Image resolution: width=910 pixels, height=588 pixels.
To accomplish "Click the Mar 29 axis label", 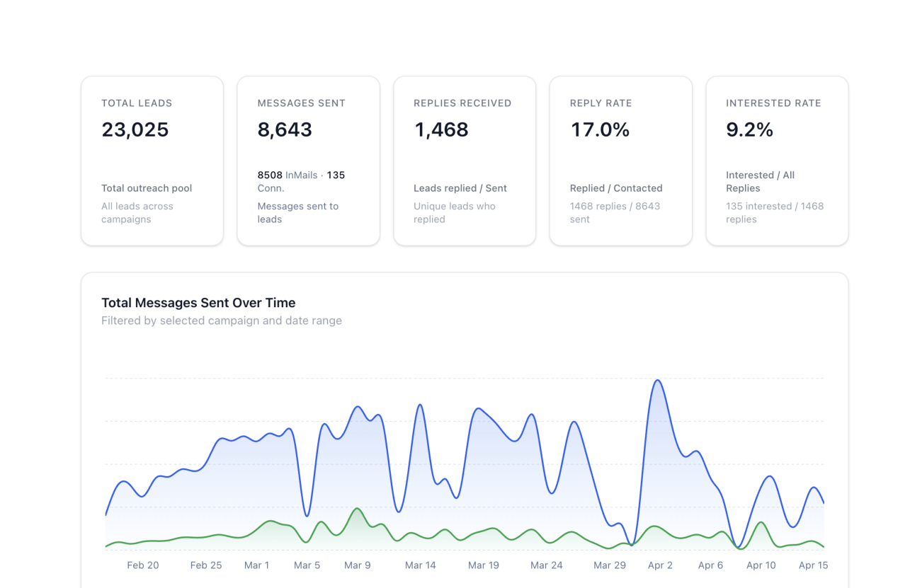I will coord(610,565).
